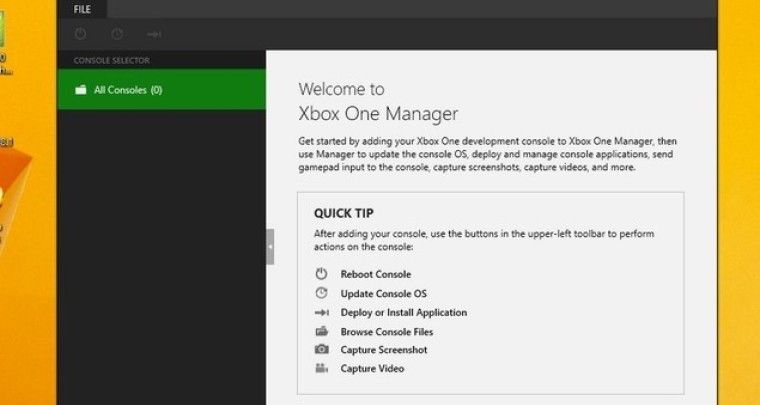Image resolution: width=760 pixels, height=405 pixels.
Task: Click the Update Console OS label
Action: (x=383, y=293)
